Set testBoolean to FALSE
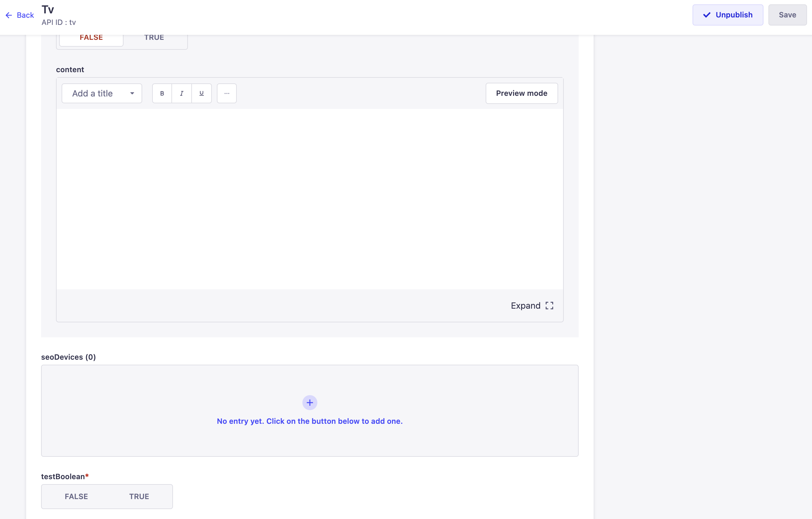 click(x=76, y=496)
